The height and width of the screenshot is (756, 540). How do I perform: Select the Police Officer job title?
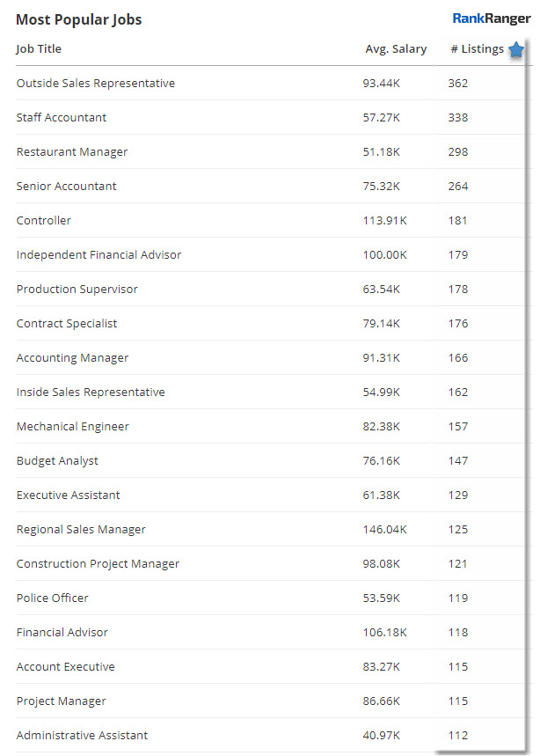point(53,598)
